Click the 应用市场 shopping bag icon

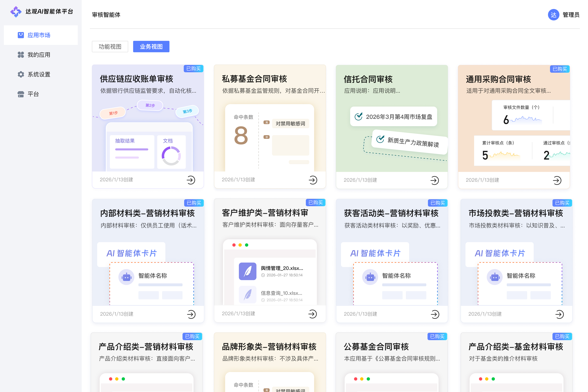pyautogui.click(x=21, y=35)
